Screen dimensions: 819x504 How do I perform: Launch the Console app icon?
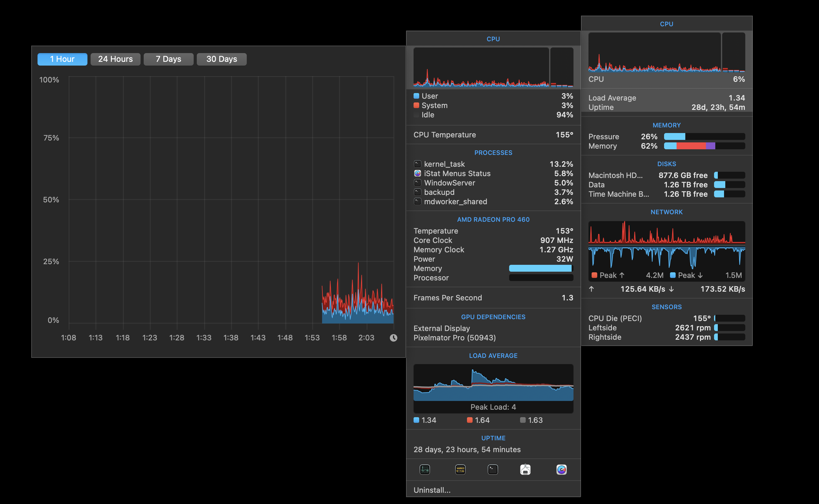[460, 470]
